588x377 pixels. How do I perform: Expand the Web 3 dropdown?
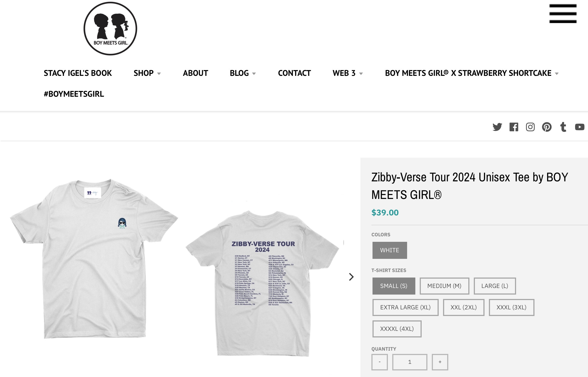click(x=348, y=73)
